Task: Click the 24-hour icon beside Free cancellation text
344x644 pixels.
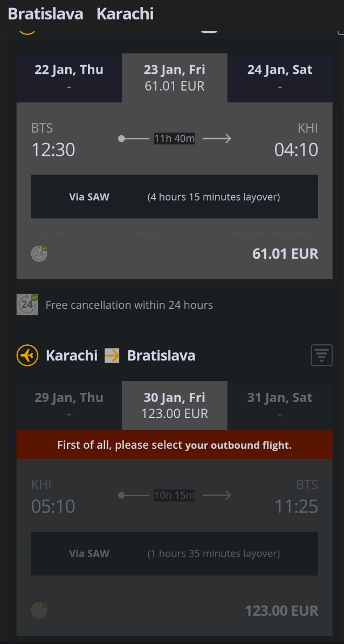Action: pyautogui.click(x=27, y=304)
